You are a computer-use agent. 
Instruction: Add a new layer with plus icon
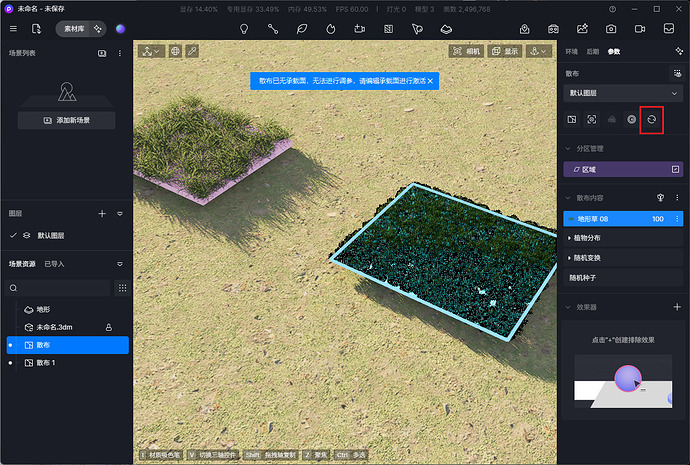(102, 214)
